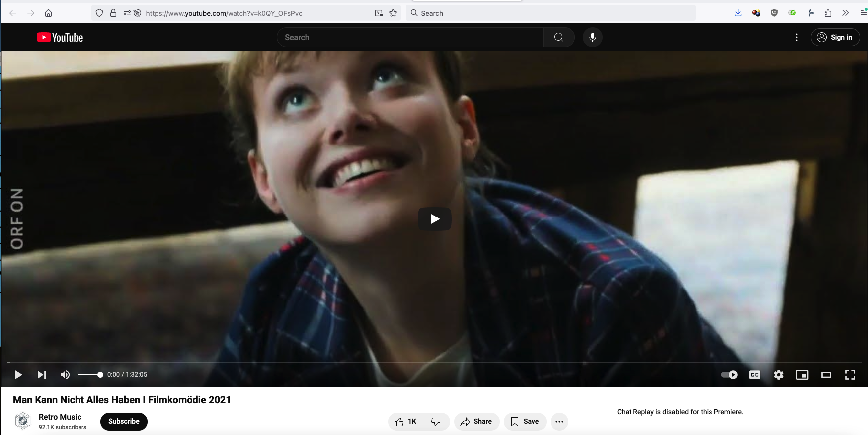Click the large center play button
The image size is (868, 435).
[x=435, y=219]
